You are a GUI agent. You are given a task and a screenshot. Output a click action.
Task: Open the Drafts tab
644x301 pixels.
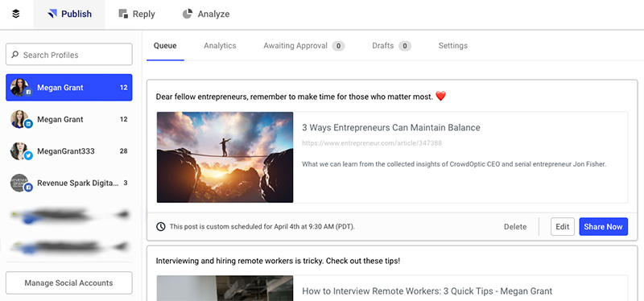click(x=391, y=46)
